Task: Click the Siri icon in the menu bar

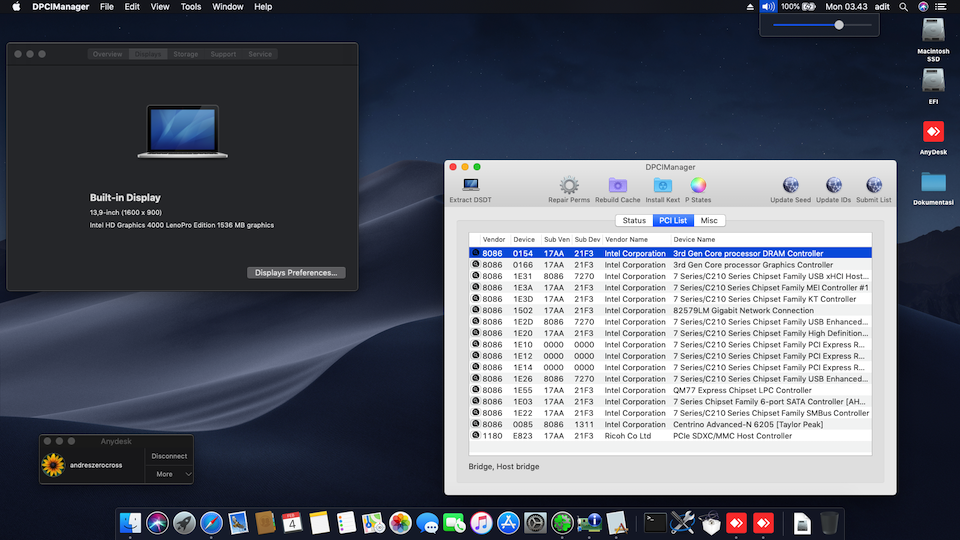Action: [x=923, y=7]
